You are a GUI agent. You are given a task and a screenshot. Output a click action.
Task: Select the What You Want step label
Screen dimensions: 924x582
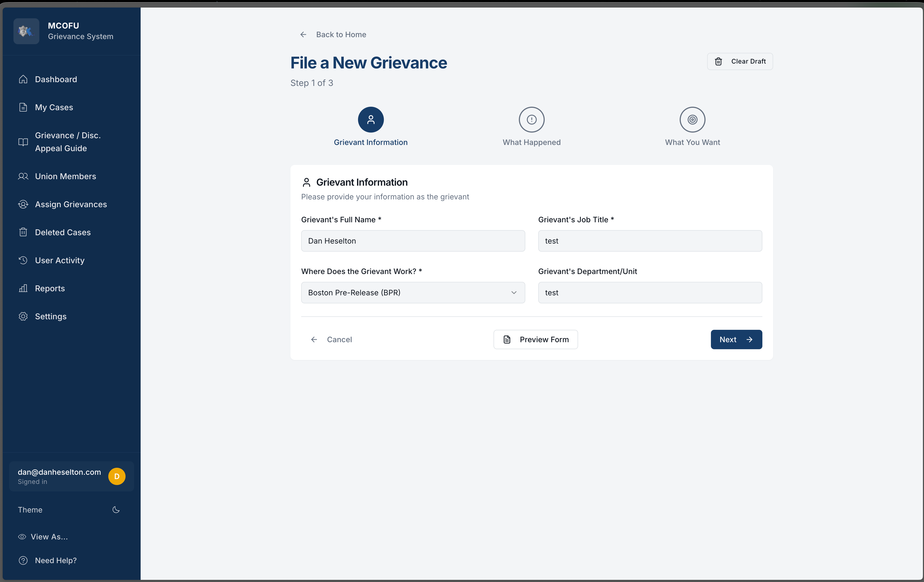pyautogui.click(x=692, y=142)
